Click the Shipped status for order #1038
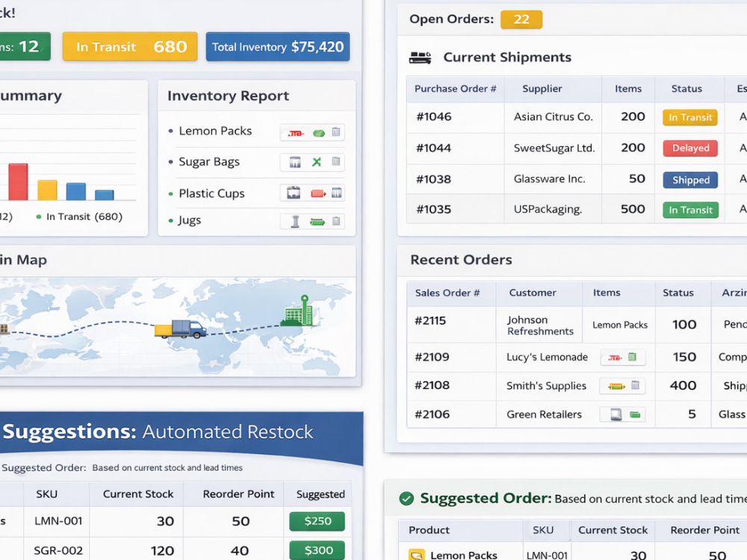747x560 pixels. 691,180
